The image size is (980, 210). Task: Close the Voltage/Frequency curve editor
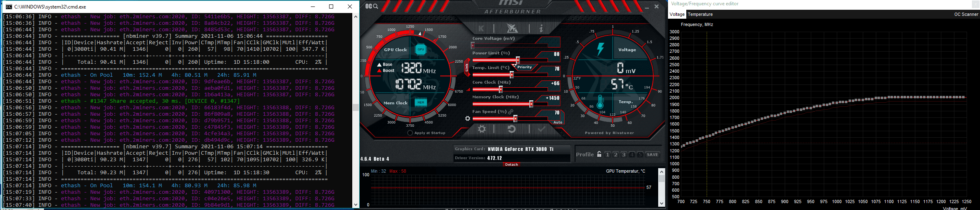pos(976,4)
